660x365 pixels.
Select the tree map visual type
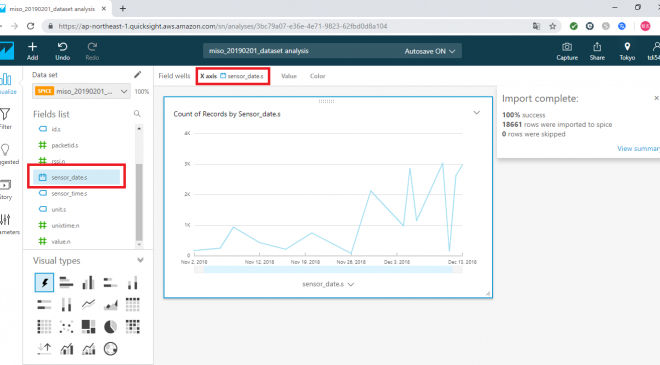tap(88, 326)
